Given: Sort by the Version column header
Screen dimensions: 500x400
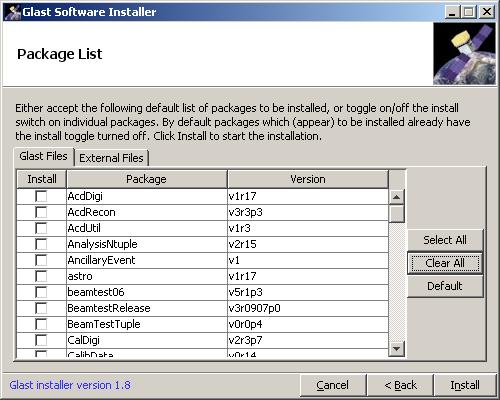Looking at the screenshot, I should click(308, 179).
